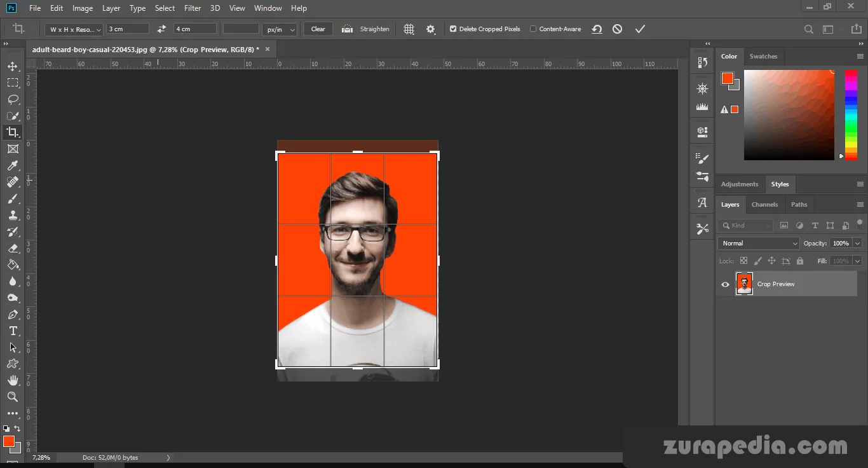Select the Eyedropper tool
This screenshot has height=468, width=868.
tap(13, 166)
